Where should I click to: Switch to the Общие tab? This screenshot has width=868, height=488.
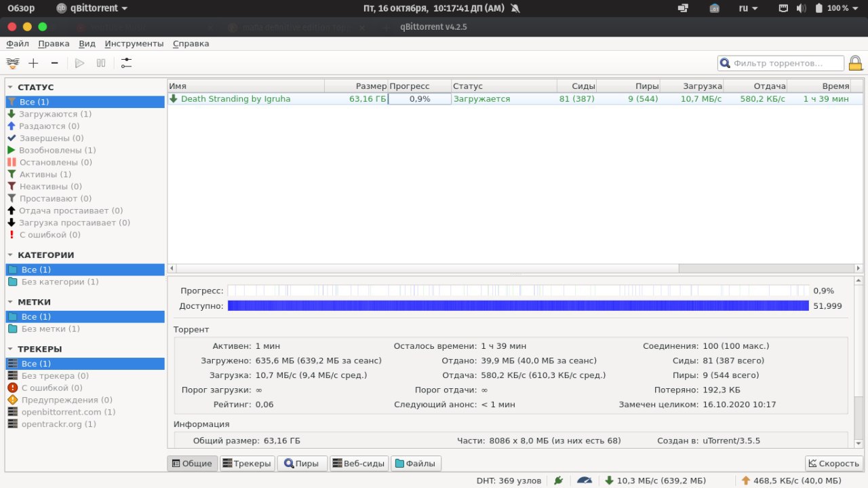click(x=193, y=464)
